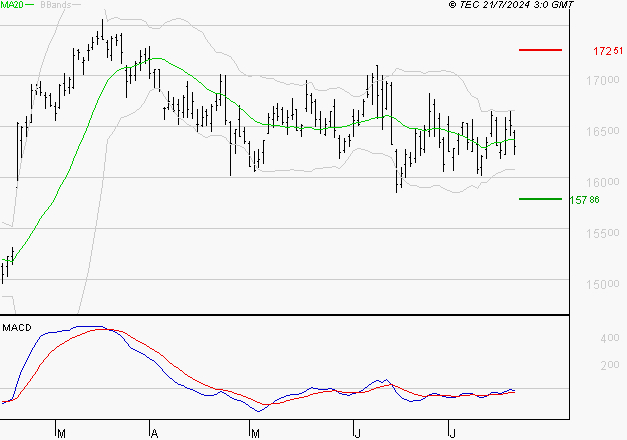Screen dimensions: 627x440
Task: Click the 150.00 price axis label
Action: [x=603, y=284]
